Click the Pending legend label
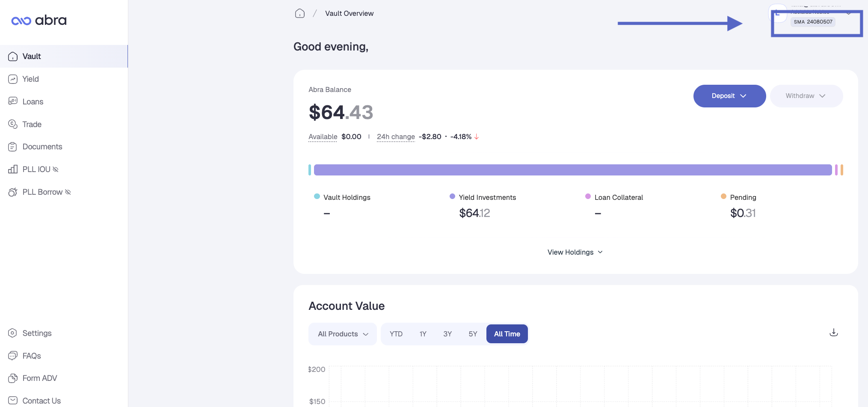This screenshot has width=868, height=407. tap(743, 197)
